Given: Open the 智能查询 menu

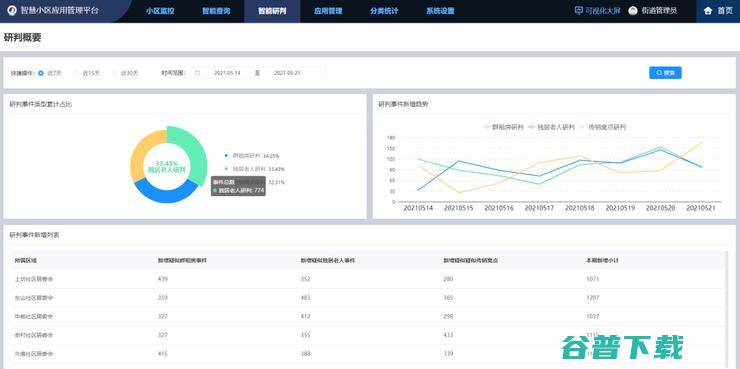Looking at the screenshot, I should (216, 11).
